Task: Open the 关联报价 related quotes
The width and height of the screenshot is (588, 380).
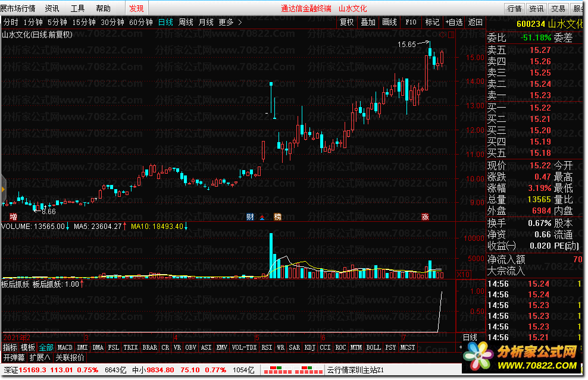Action: tap(70, 357)
